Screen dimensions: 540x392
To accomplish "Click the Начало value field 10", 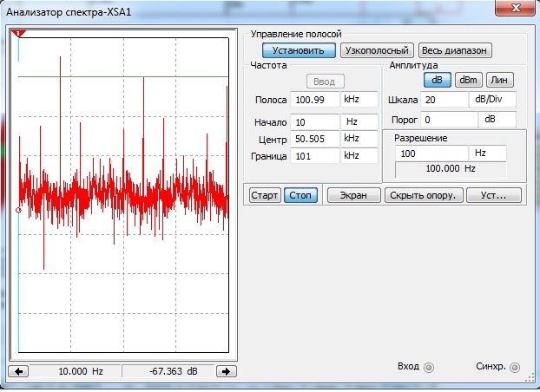I will (x=315, y=122).
